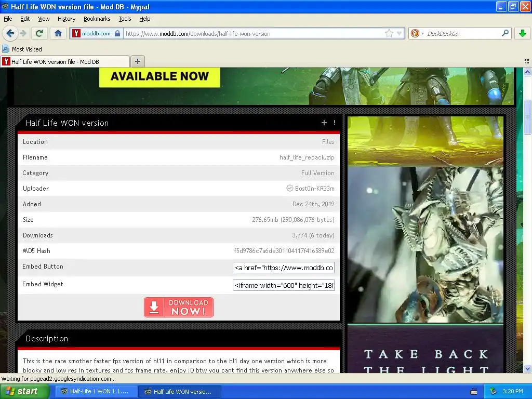The width and height of the screenshot is (532, 399).
Task: Click the tray icon beside the clock
Action: pyautogui.click(x=494, y=392)
